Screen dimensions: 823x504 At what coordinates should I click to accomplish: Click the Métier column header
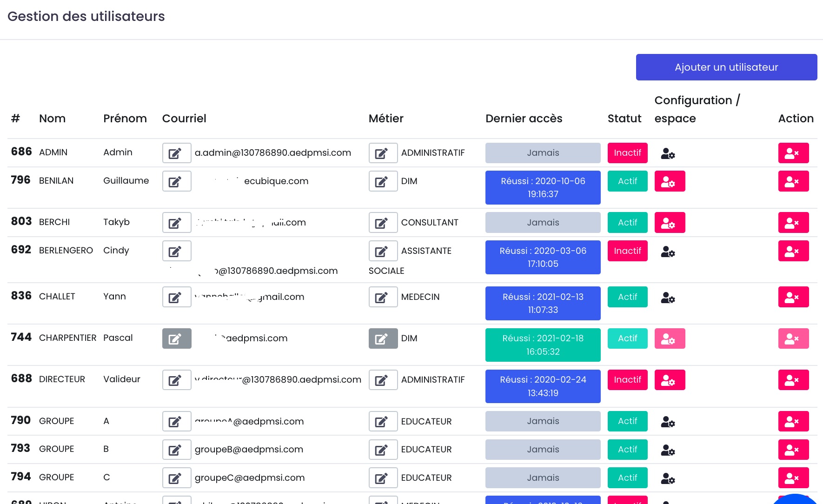tap(386, 119)
